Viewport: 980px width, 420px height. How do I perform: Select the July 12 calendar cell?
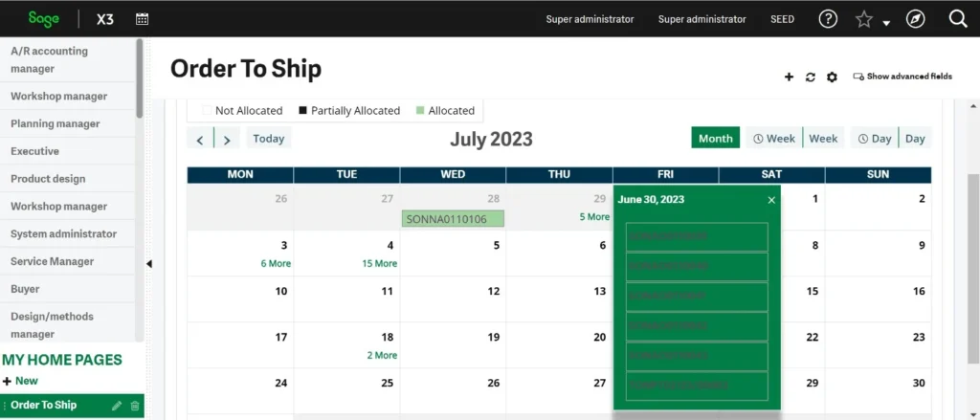point(453,298)
